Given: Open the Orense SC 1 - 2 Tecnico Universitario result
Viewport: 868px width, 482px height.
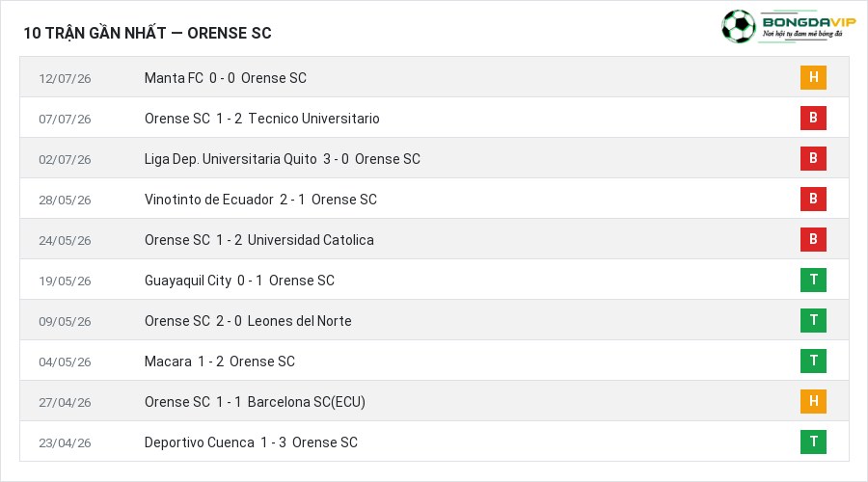Looking at the screenshot, I should 261,119.
